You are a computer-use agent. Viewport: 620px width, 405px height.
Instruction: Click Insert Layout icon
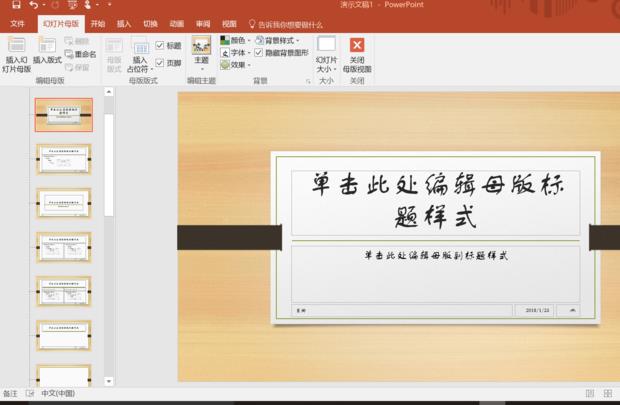47,45
